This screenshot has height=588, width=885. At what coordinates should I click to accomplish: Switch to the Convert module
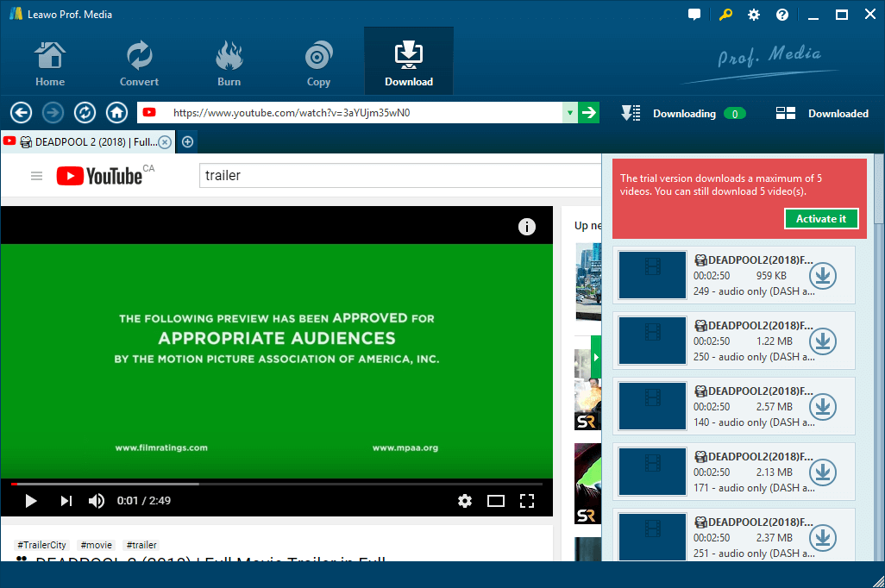139,60
